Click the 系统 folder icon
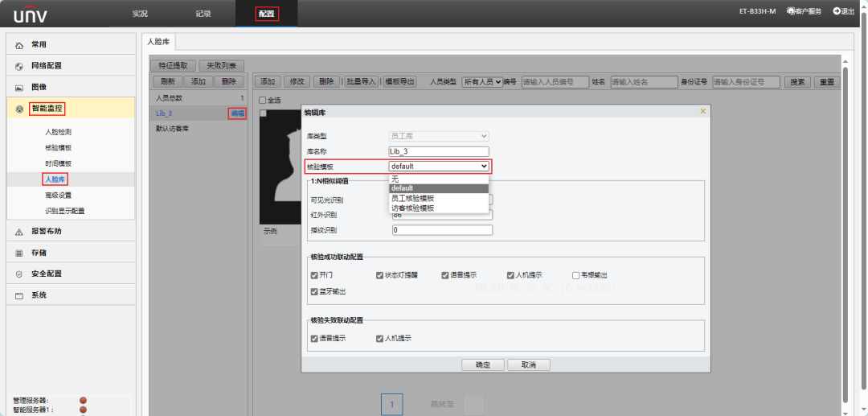The image size is (868, 416). (x=19, y=296)
